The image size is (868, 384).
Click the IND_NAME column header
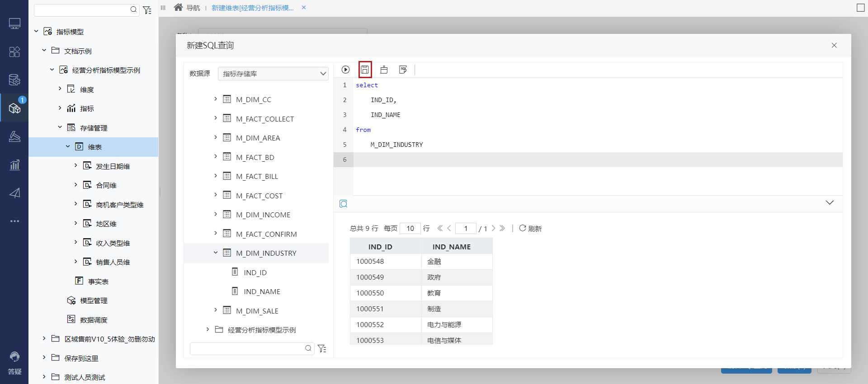click(x=457, y=246)
